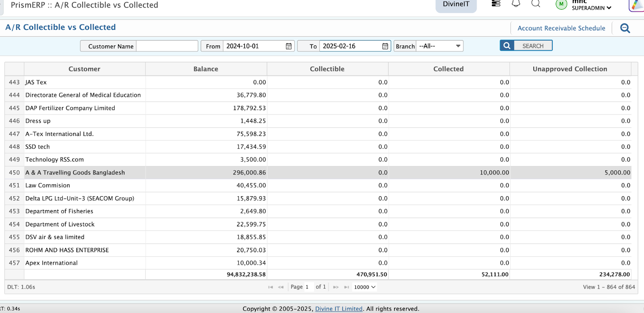Select the SSD tech customer row
The image size is (644, 313).
(318, 147)
